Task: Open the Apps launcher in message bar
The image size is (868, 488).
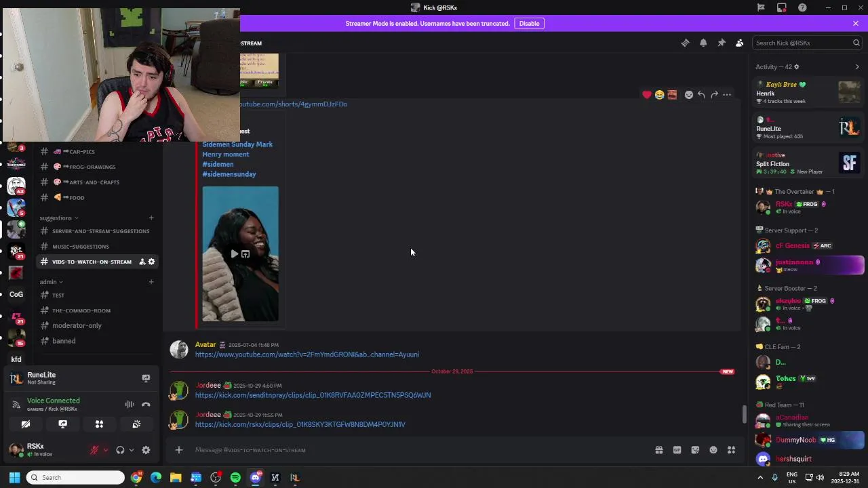Action: (x=731, y=450)
